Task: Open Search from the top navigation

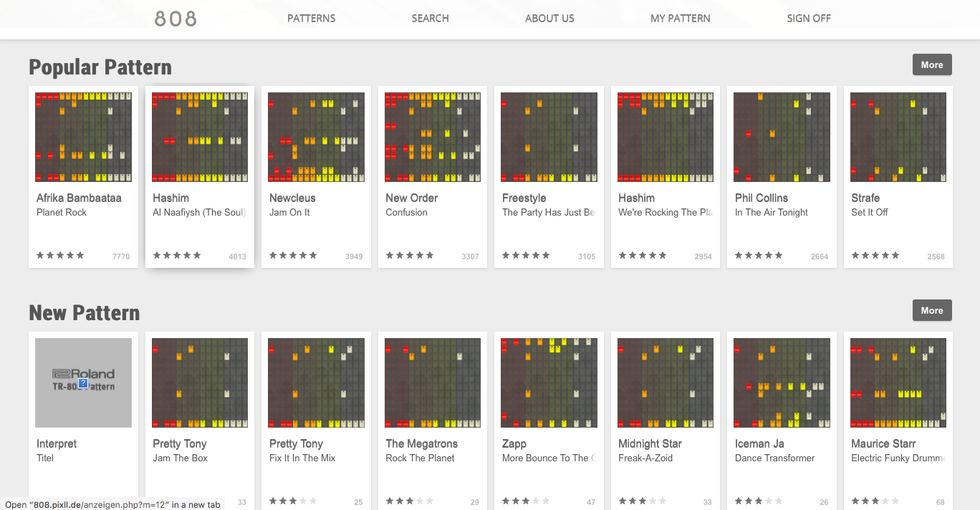Action: (430, 19)
